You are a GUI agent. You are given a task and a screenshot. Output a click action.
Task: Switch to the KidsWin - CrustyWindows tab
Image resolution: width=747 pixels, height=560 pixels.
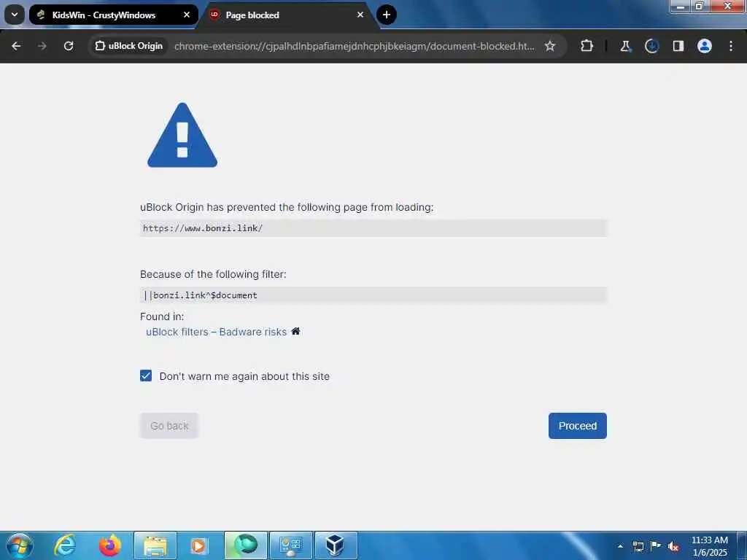(x=113, y=15)
